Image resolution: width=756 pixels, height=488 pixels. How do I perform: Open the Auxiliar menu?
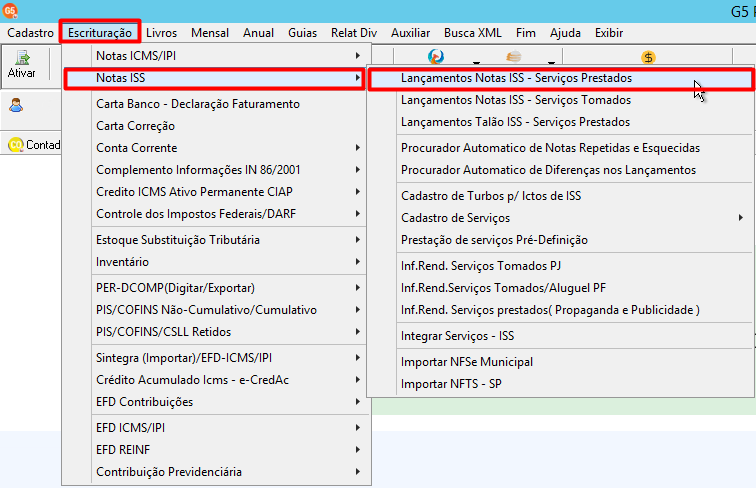pos(410,33)
